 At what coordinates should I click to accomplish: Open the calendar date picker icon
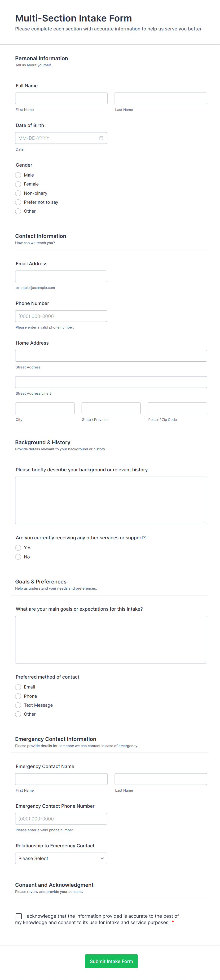point(101,138)
